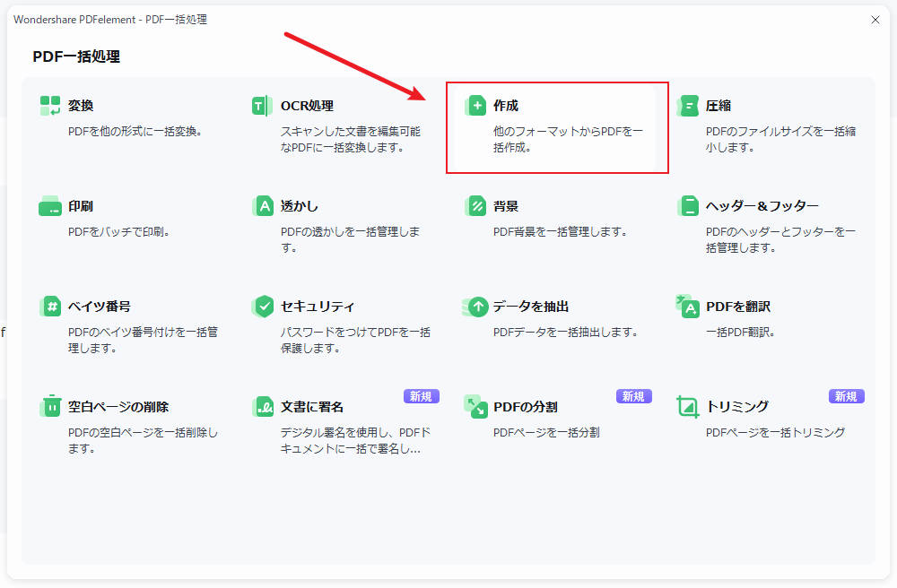897x588 pixels.
Task: Open the OCR処理 tool icon
Action: pyautogui.click(x=263, y=105)
